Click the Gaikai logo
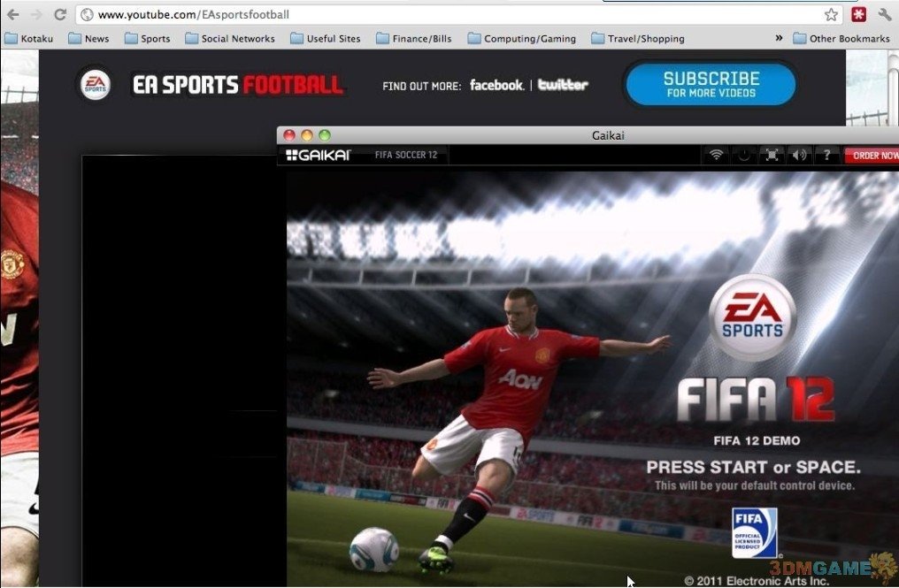This screenshot has height=588, width=899. [319, 155]
